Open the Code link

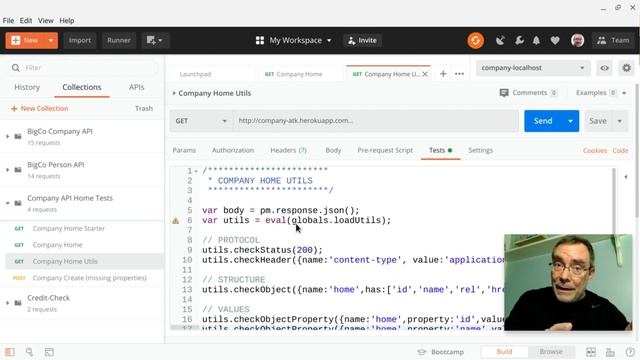tap(620, 151)
